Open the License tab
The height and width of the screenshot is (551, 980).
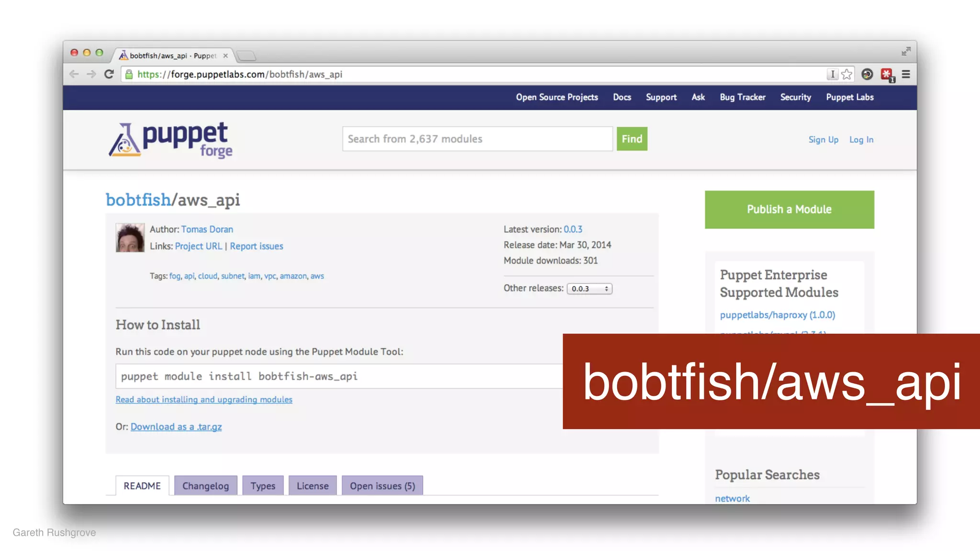[313, 485]
